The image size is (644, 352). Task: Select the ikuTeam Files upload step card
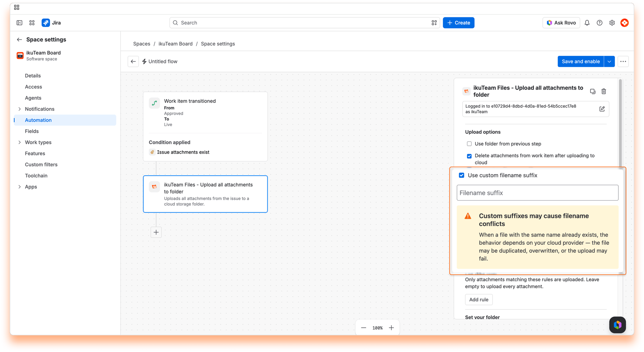tap(205, 194)
